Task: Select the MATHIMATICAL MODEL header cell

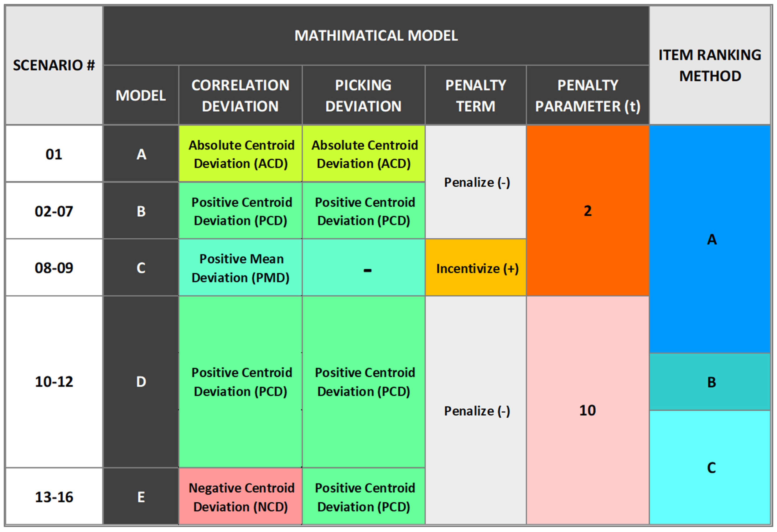Action: pyautogui.click(x=376, y=36)
